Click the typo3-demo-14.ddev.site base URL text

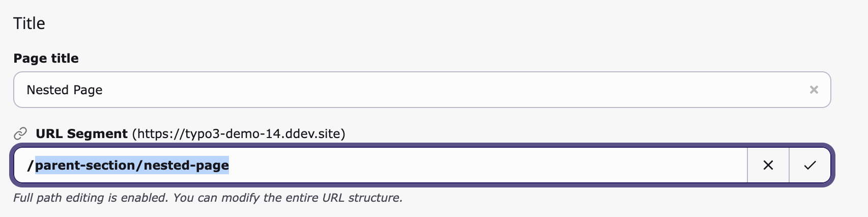pyautogui.click(x=239, y=134)
